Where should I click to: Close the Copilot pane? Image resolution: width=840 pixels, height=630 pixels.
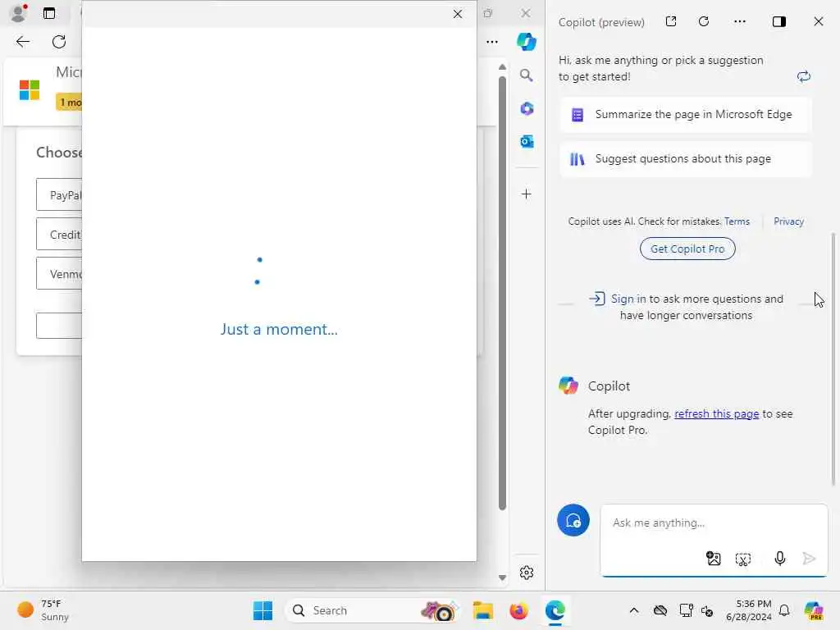tap(819, 21)
